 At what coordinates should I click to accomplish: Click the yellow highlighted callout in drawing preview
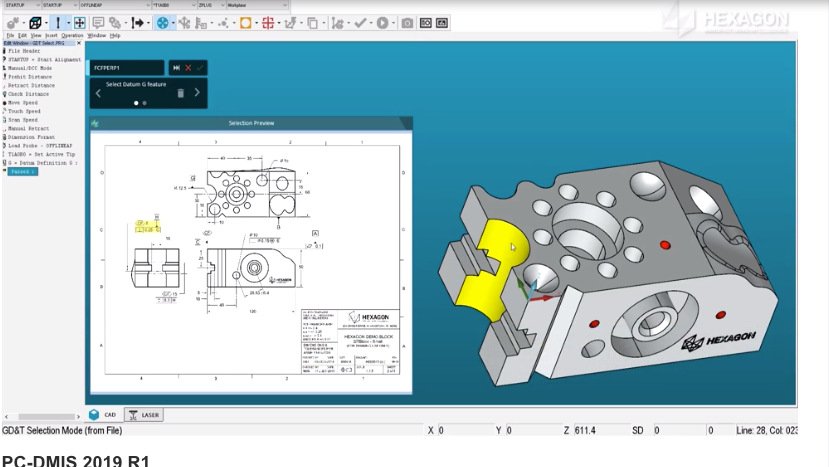(x=148, y=226)
